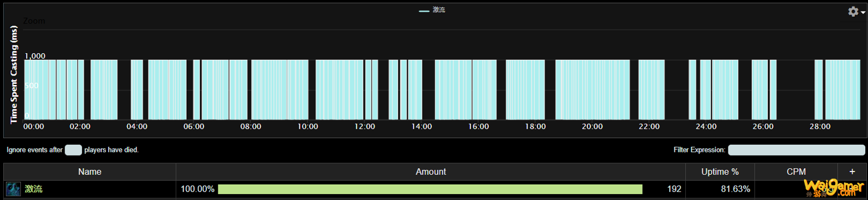Click the 1,000 y-axis tick label
This screenshot has width=868, height=200.
(35, 56)
